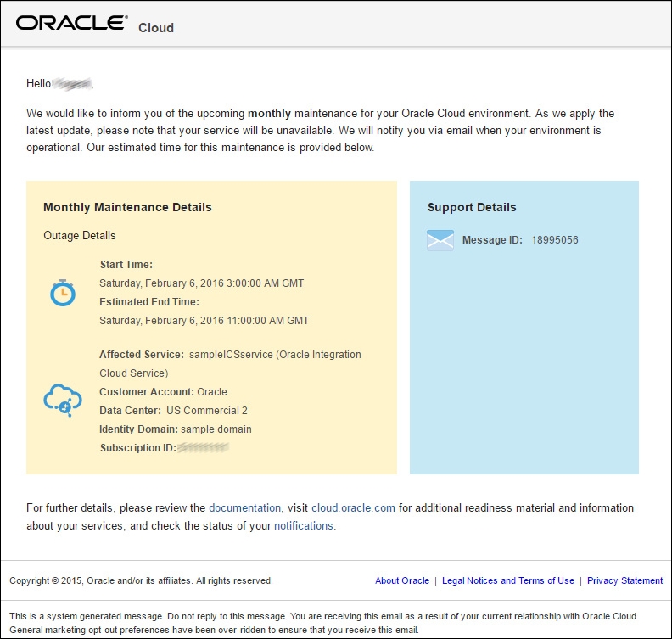Click the Copyright 2015 Oracle notice

[x=141, y=580]
